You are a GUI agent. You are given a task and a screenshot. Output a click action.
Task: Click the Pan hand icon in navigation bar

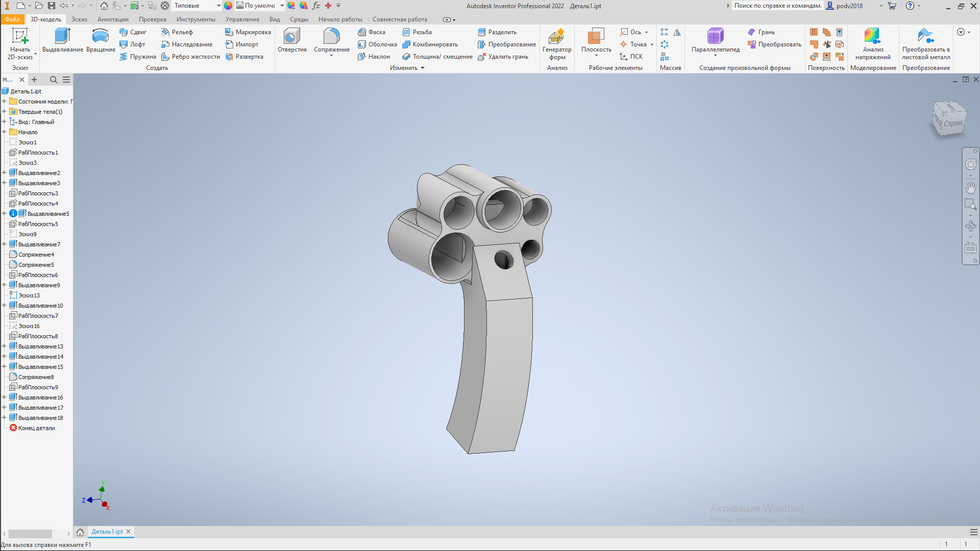970,188
